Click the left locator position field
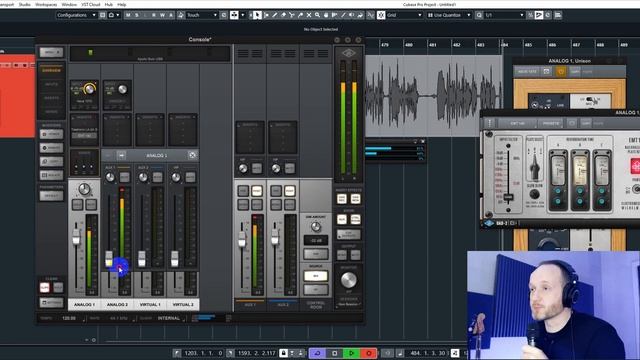 [203, 353]
